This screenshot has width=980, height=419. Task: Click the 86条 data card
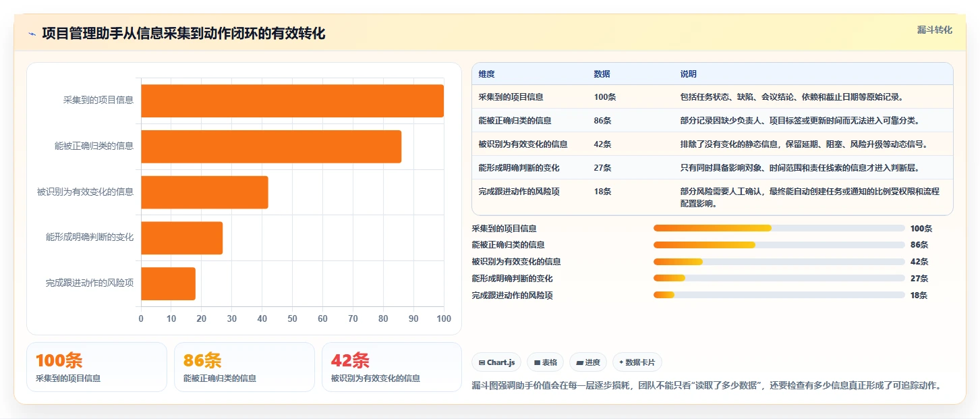244,367
